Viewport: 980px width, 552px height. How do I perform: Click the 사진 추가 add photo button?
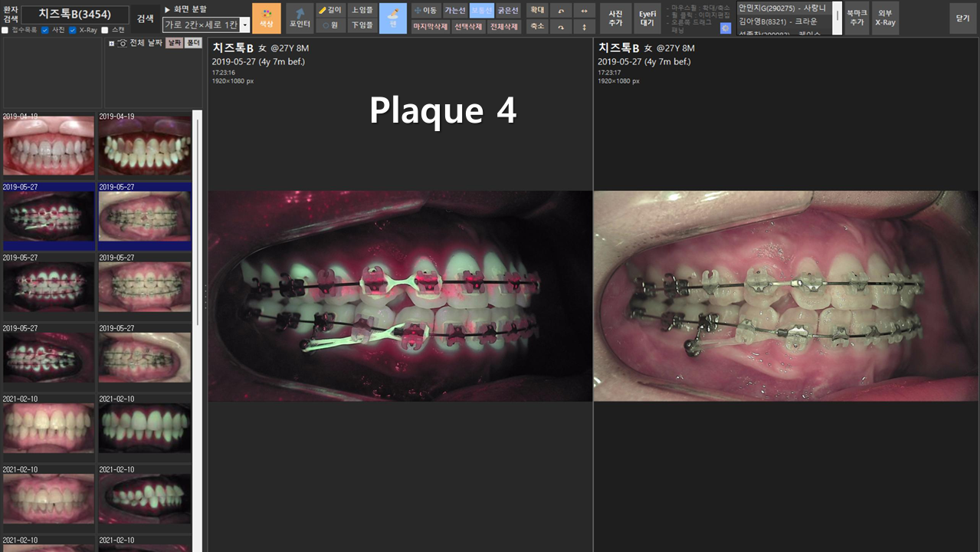(615, 18)
